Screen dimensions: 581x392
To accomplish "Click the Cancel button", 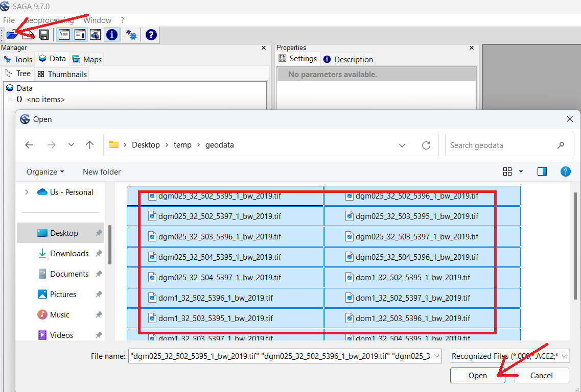I will coord(541,376).
